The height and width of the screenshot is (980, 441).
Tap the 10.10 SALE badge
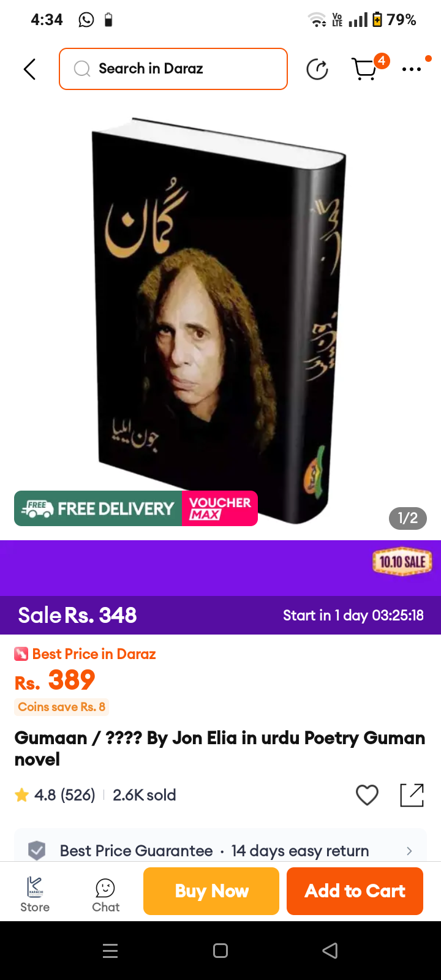tap(402, 561)
